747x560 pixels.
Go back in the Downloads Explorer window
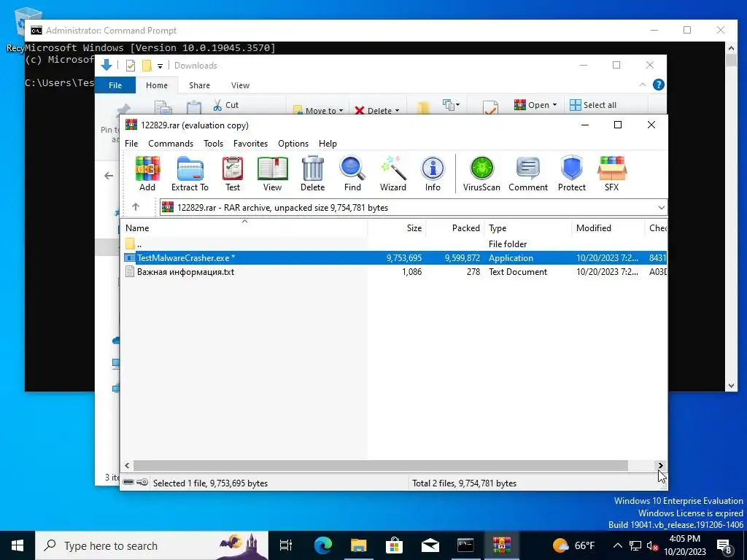click(109, 176)
